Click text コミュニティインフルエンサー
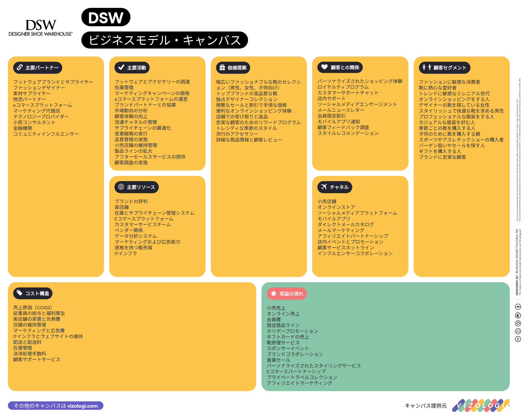The height and width of the screenshot is (420, 525). 46,134
